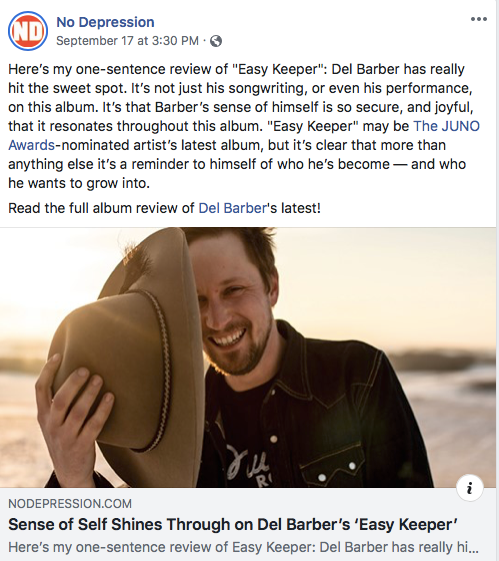Click the public globe privacy icon
Viewport: 499px width, 561px height.
[216, 41]
